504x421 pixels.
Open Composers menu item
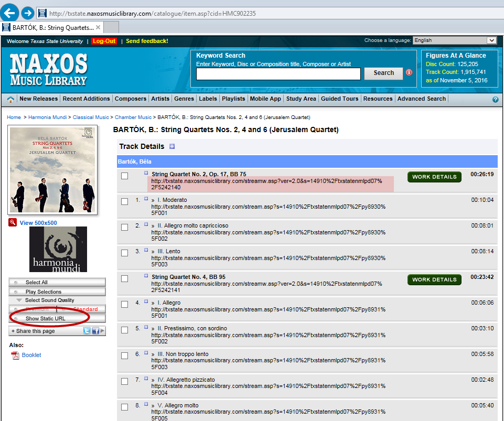tap(131, 99)
